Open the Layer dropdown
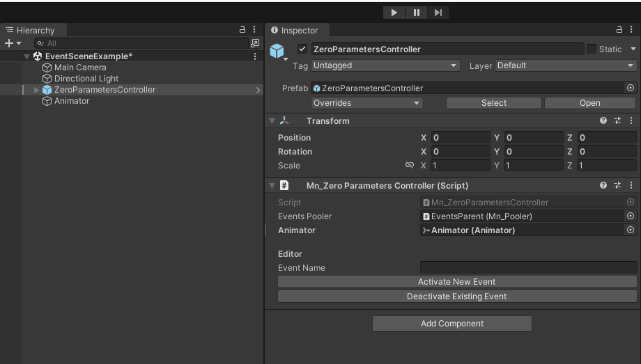641x364 pixels. (x=566, y=65)
